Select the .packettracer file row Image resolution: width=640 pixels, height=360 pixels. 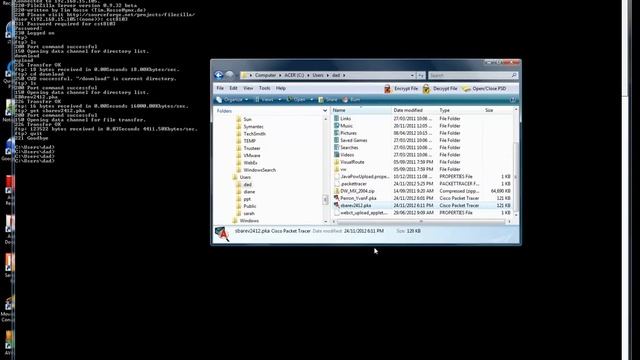tap(422, 184)
